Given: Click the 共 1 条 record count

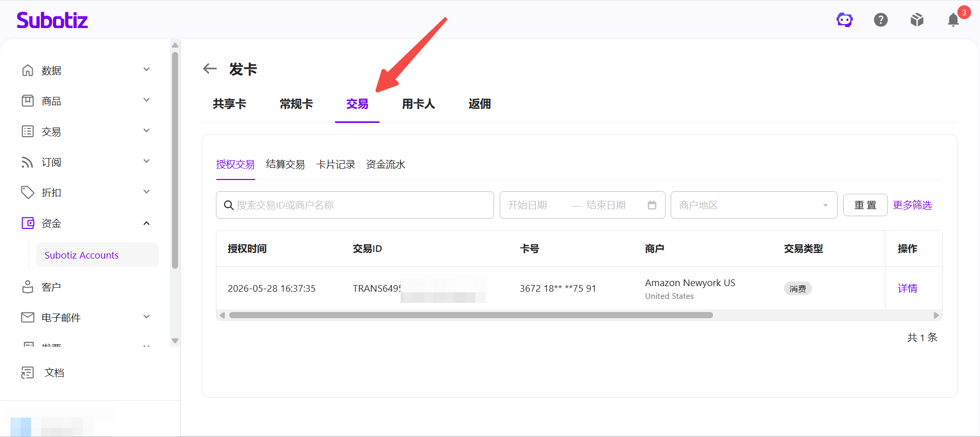Looking at the screenshot, I should 922,338.
